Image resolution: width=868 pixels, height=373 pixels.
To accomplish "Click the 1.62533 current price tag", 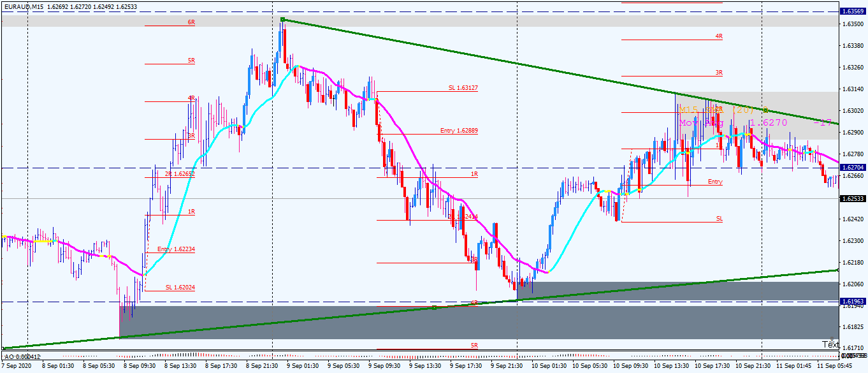I will click(853, 198).
